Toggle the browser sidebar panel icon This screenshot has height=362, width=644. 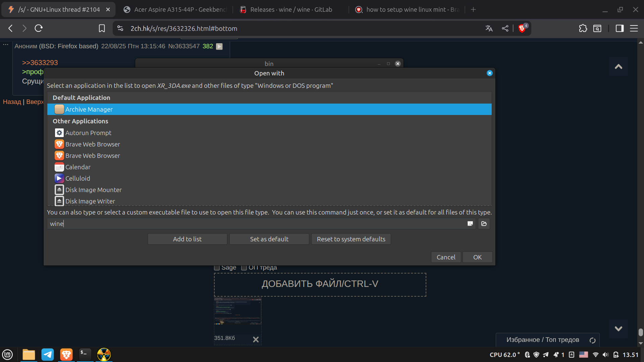point(620,28)
